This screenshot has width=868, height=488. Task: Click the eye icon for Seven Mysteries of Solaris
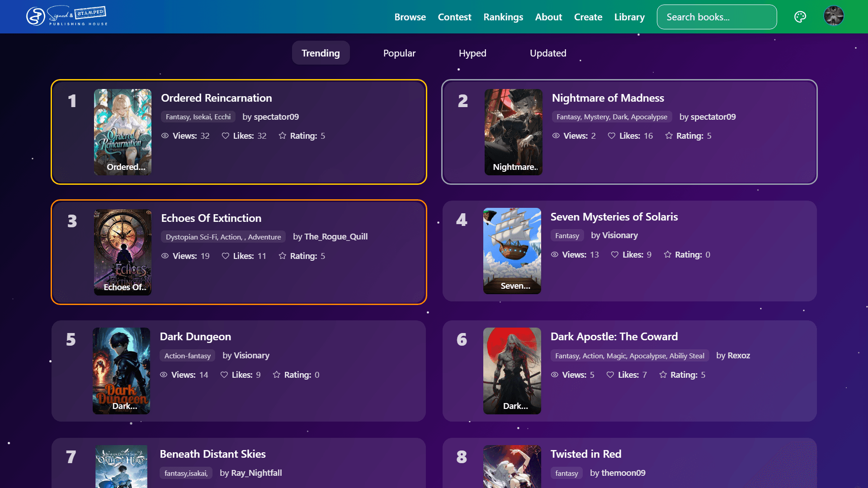[x=555, y=255]
